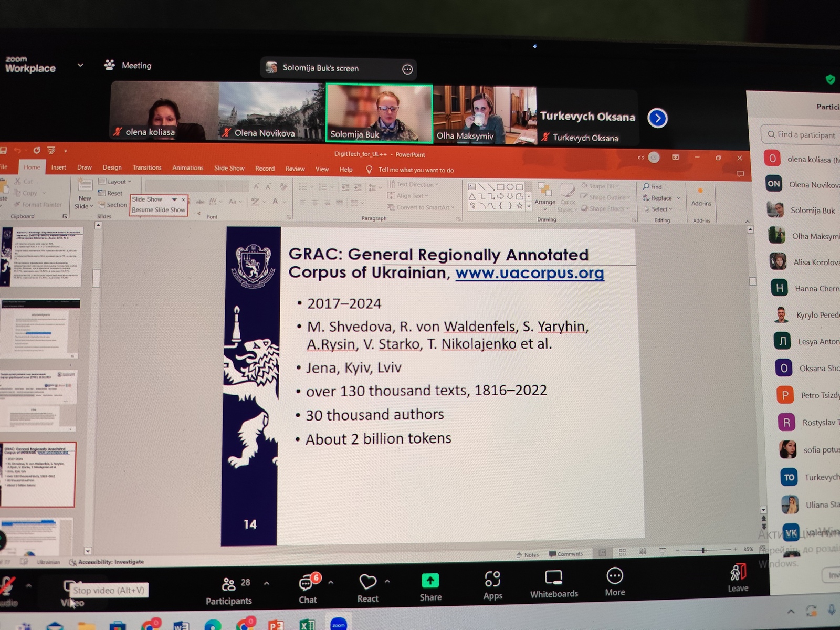This screenshot has height=630, width=840.
Task: Toggle the Notes pane in PowerPoint
Action: pos(528,555)
